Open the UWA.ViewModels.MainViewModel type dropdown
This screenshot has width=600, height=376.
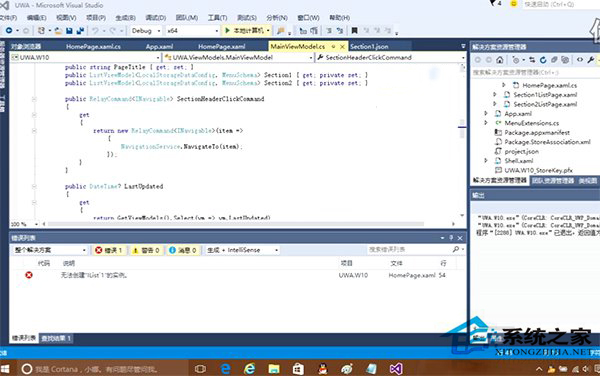point(238,57)
